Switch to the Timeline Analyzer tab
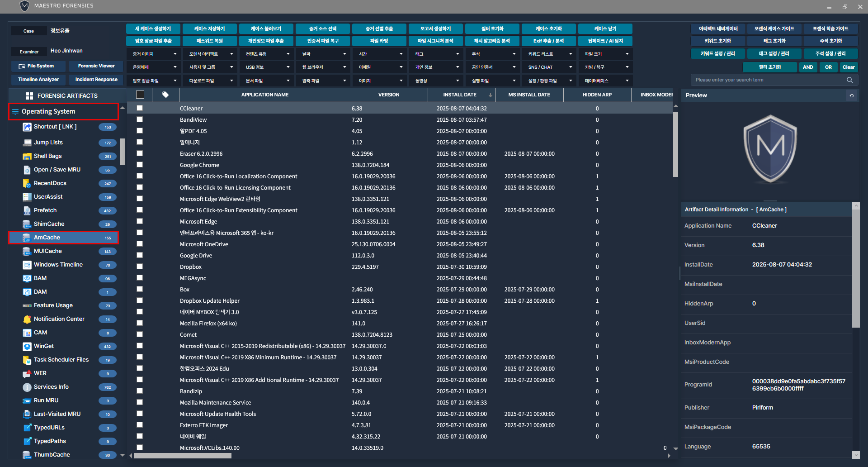868x467 pixels. (x=38, y=80)
